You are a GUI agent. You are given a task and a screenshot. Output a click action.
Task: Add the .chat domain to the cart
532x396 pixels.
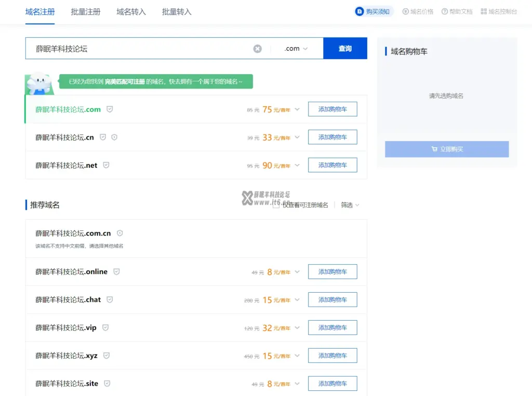(332, 299)
